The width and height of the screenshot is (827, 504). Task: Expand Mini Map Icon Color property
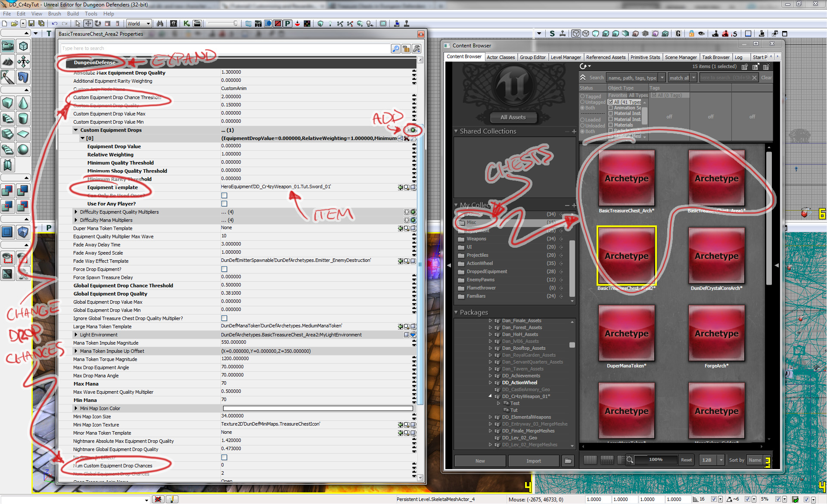point(76,408)
